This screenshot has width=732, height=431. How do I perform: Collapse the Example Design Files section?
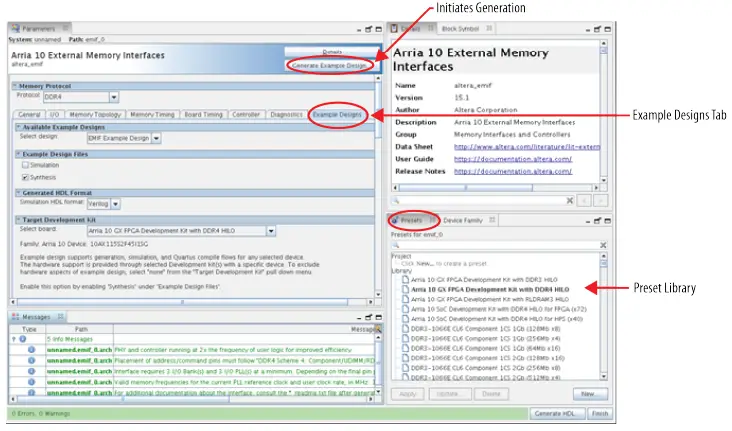coord(18,154)
